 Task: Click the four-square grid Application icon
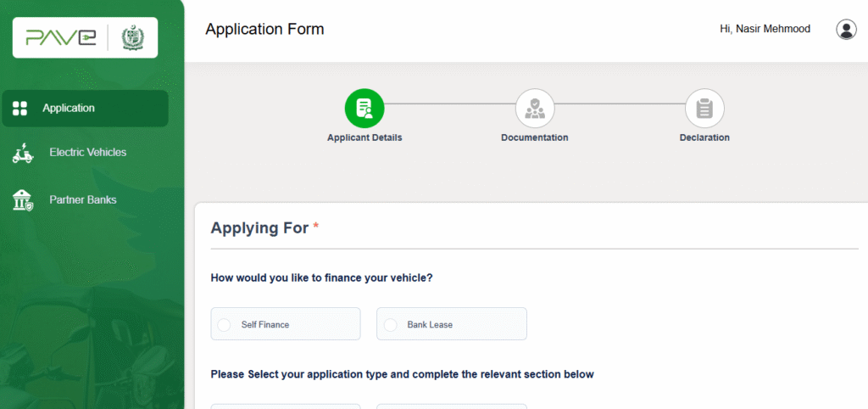[x=20, y=108]
